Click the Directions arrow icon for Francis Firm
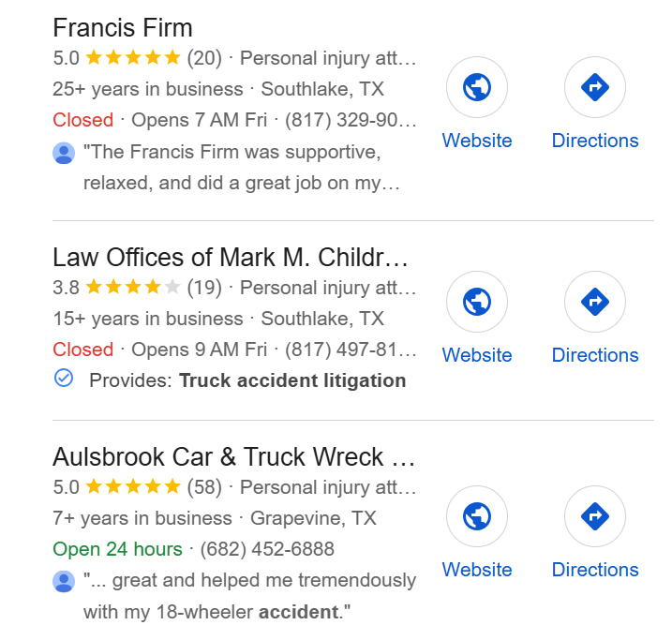Image resolution: width=672 pixels, height=640 pixels. pos(594,88)
